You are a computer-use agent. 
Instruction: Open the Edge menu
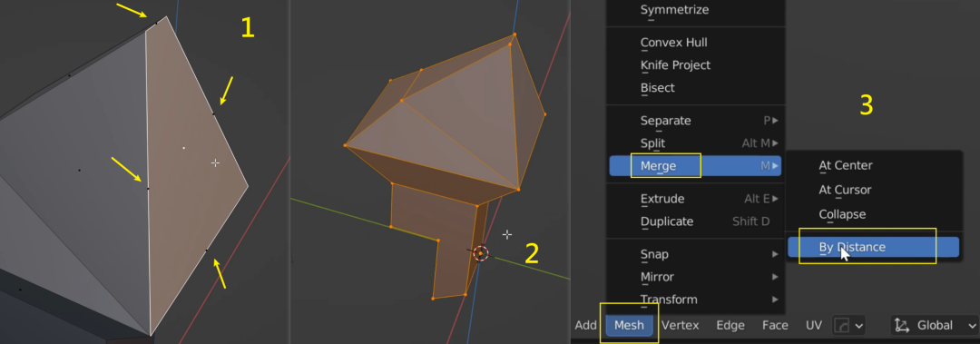[730, 325]
